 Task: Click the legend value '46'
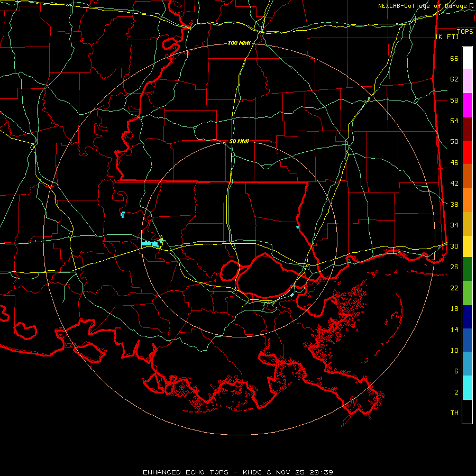(454, 163)
